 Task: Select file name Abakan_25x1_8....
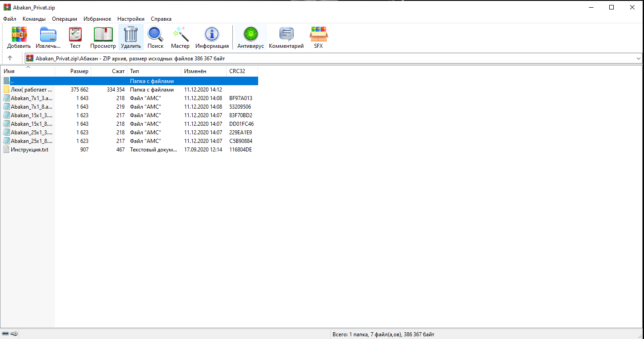coord(32,141)
